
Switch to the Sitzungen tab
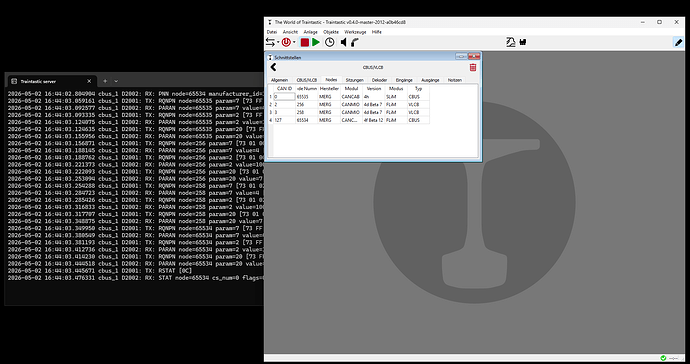[355, 80]
